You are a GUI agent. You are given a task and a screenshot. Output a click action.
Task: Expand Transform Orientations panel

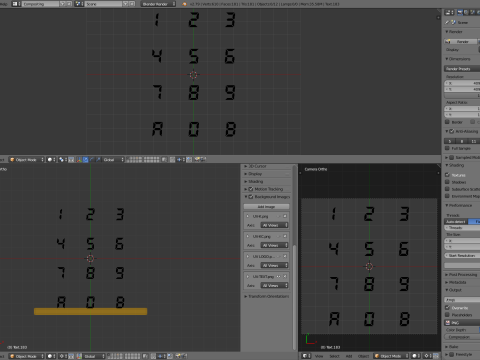pos(267,296)
